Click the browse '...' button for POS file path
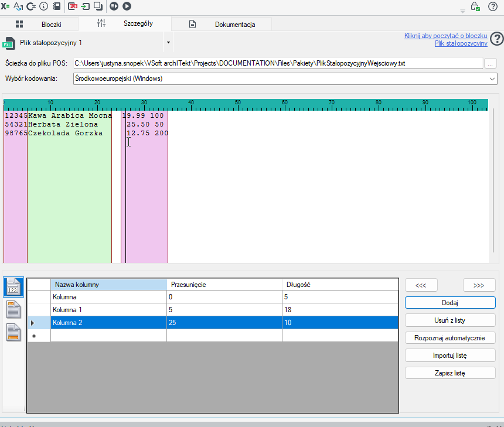The width and height of the screenshot is (504, 427). click(x=490, y=64)
